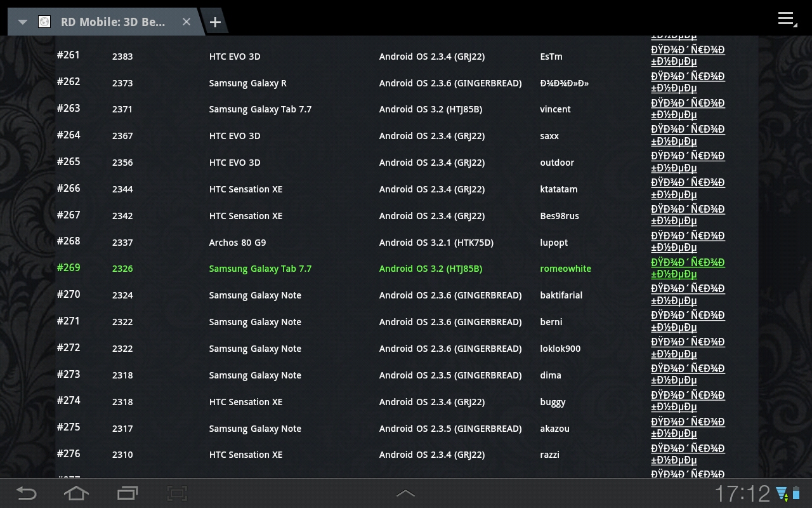Open the tab list dropdown arrow
The image size is (812, 508).
pyautogui.click(x=23, y=22)
